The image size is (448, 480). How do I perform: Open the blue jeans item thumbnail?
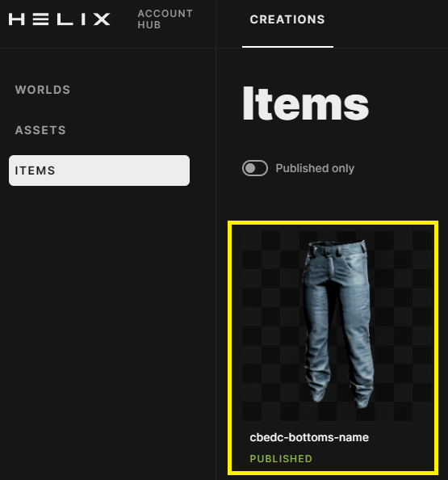click(x=337, y=326)
